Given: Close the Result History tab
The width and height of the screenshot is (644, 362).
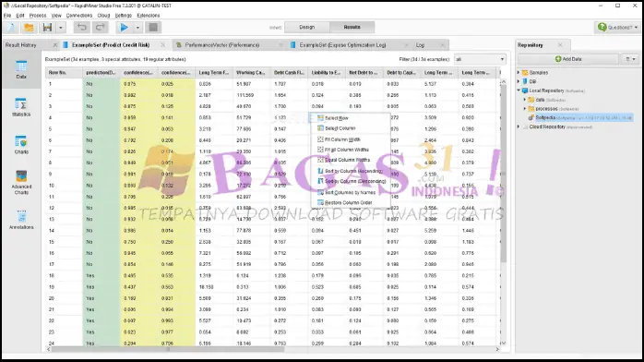Looking at the screenshot, I should point(55,44).
